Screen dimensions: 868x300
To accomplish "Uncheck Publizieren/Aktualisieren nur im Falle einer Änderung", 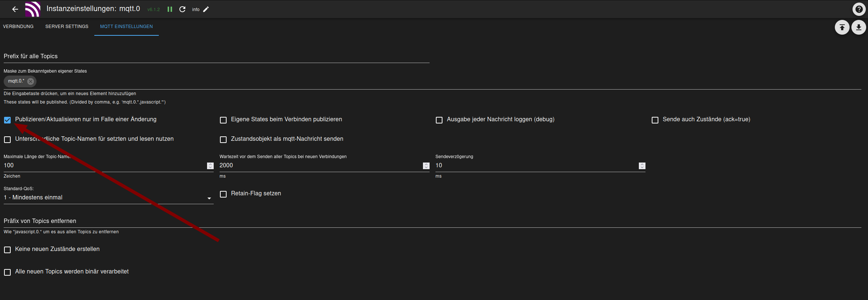I will point(7,120).
